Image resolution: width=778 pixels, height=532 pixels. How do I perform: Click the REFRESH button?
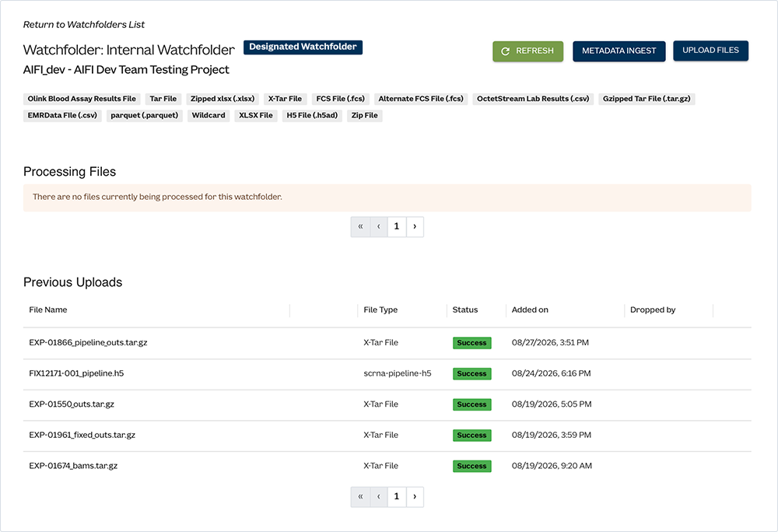pyautogui.click(x=528, y=51)
